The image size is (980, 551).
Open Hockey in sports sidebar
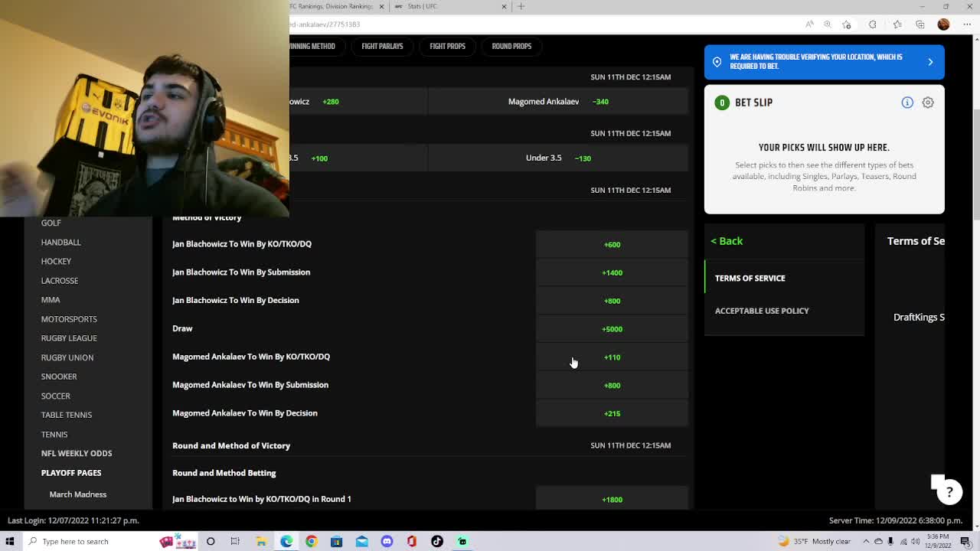56,261
